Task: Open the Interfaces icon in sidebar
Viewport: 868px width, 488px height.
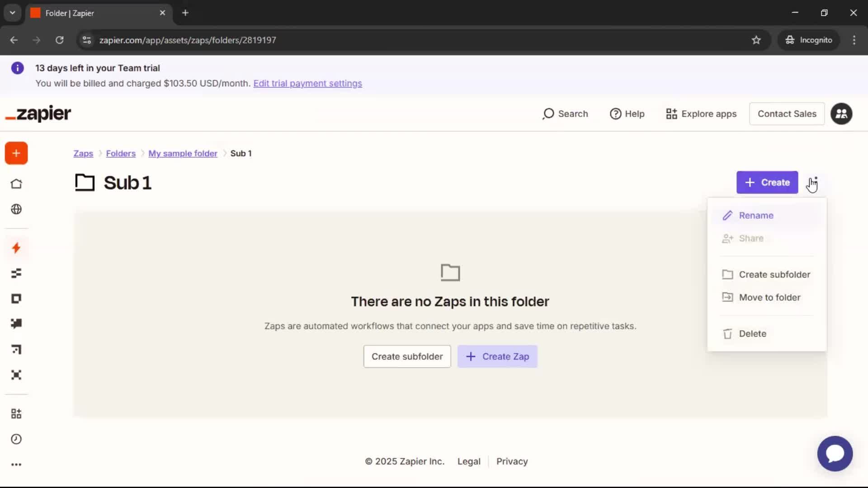Action: 16,299
